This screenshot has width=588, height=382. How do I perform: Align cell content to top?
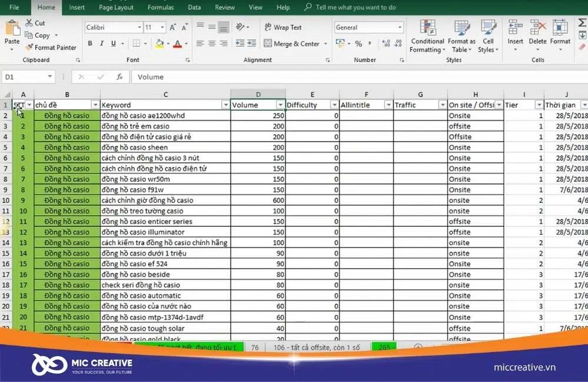point(201,26)
